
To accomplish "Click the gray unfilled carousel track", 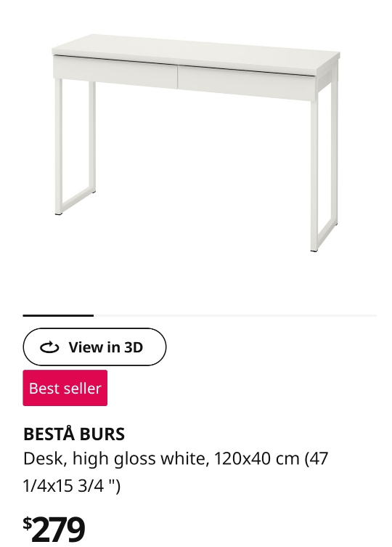I will coord(235,315).
